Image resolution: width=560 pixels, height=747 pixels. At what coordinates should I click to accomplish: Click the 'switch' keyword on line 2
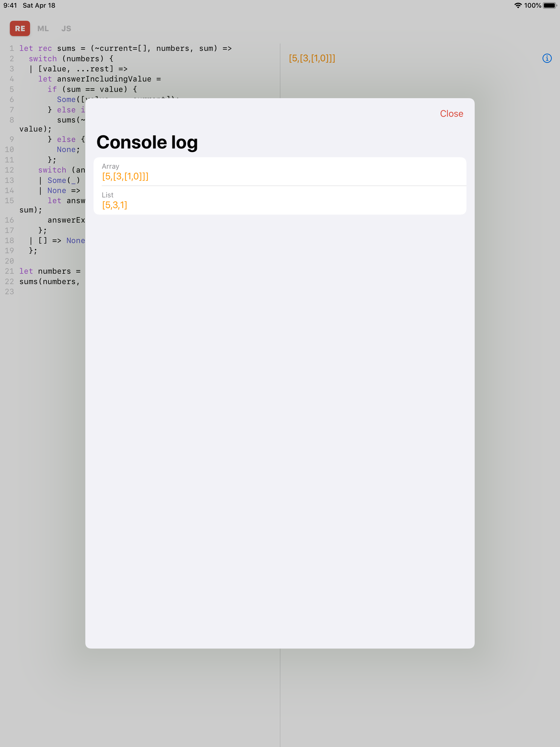(43, 59)
